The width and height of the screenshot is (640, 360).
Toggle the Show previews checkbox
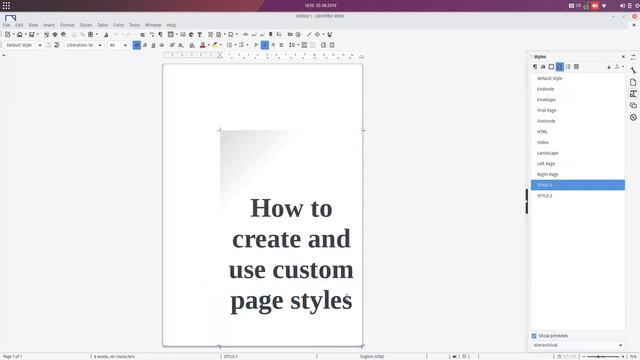coord(534,336)
